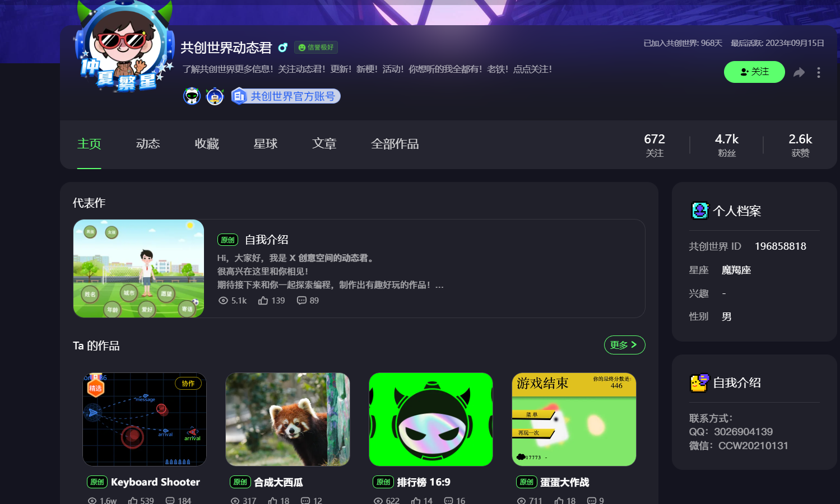Click the second penguin medal badge
The width and height of the screenshot is (840, 504).
[x=215, y=96]
